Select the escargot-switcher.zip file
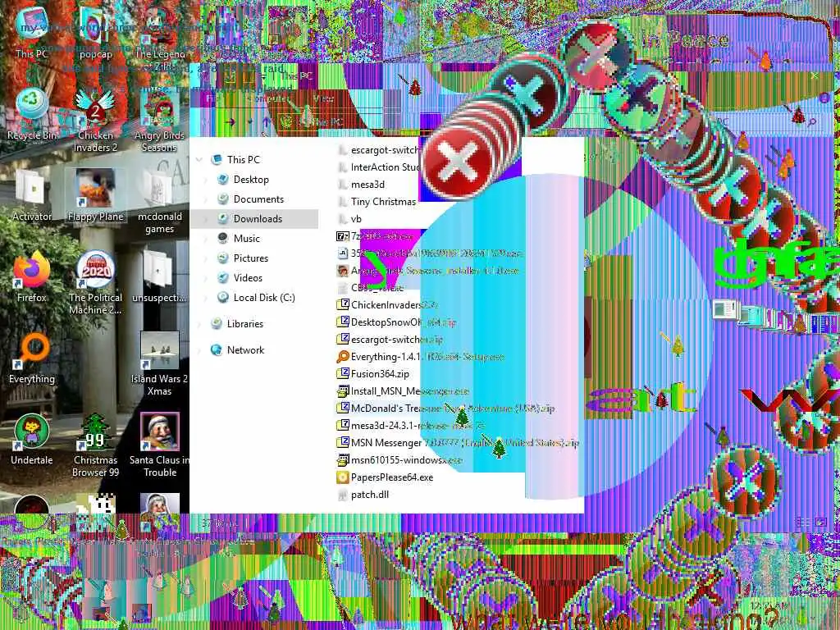The image size is (840, 630). coord(390,339)
